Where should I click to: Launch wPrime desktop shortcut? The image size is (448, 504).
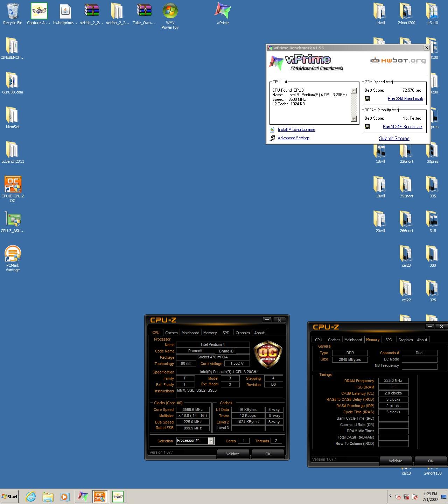[223, 14]
